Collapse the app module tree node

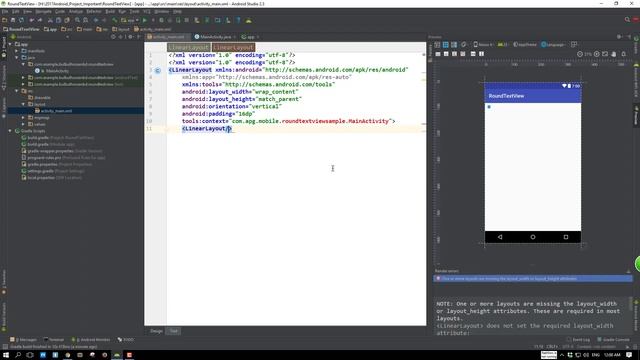(10, 44)
